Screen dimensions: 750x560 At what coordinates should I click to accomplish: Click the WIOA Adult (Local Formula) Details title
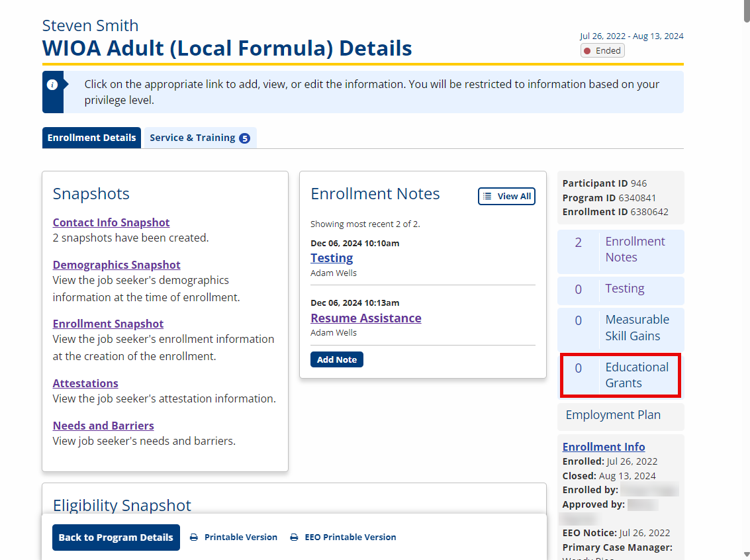tap(227, 48)
